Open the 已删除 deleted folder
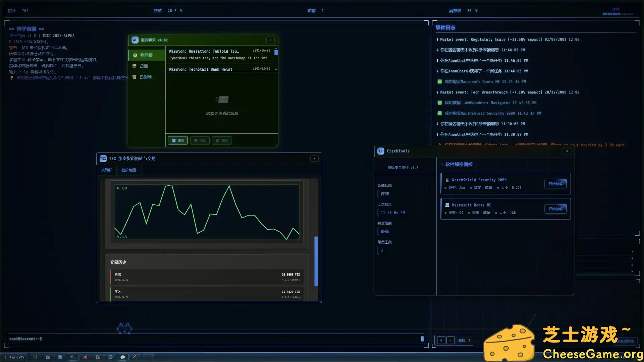644x362 pixels. [x=146, y=77]
